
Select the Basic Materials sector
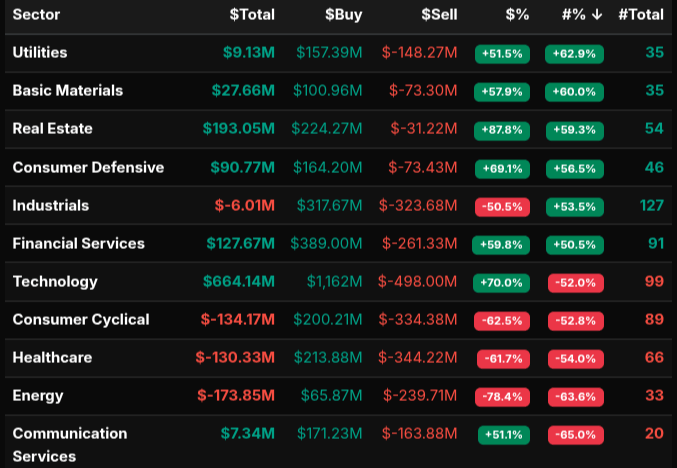pyautogui.click(x=67, y=90)
